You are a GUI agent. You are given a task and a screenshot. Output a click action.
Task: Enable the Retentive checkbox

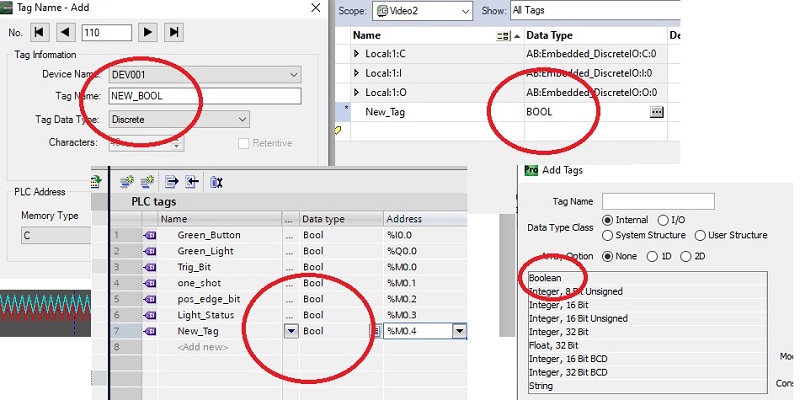coord(243,143)
